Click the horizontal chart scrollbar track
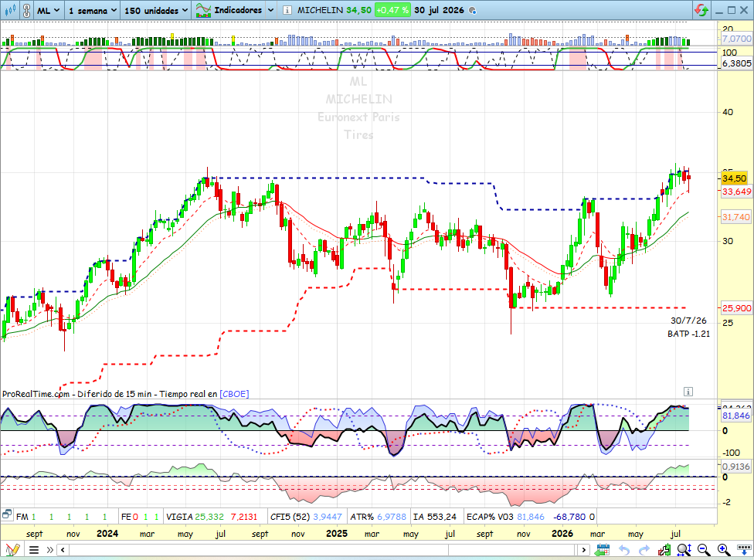 [323, 549]
